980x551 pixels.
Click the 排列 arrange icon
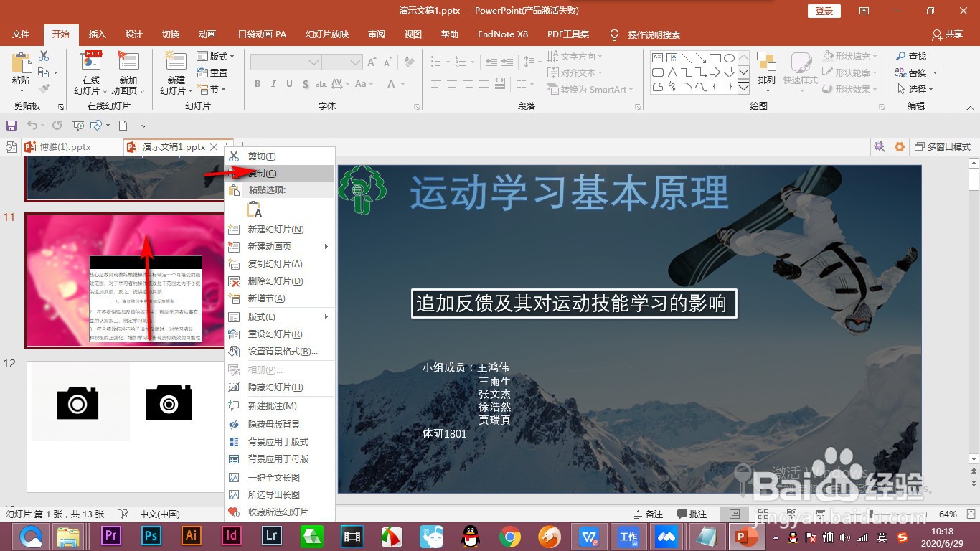coord(767,63)
